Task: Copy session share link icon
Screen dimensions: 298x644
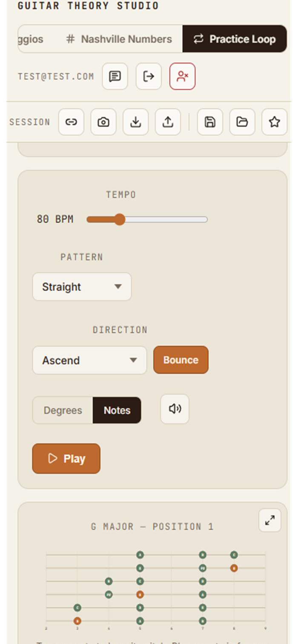Action: click(x=71, y=122)
